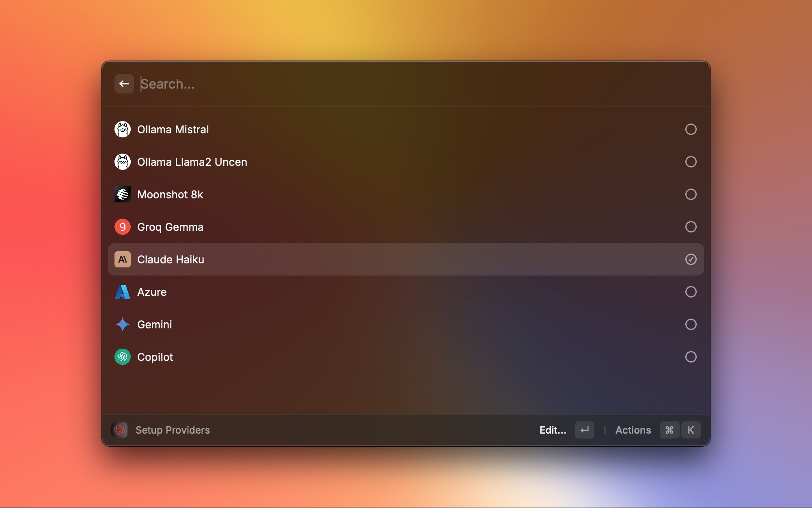812x508 pixels.
Task: Click the Moonshot 8k provider icon
Action: pyautogui.click(x=122, y=194)
